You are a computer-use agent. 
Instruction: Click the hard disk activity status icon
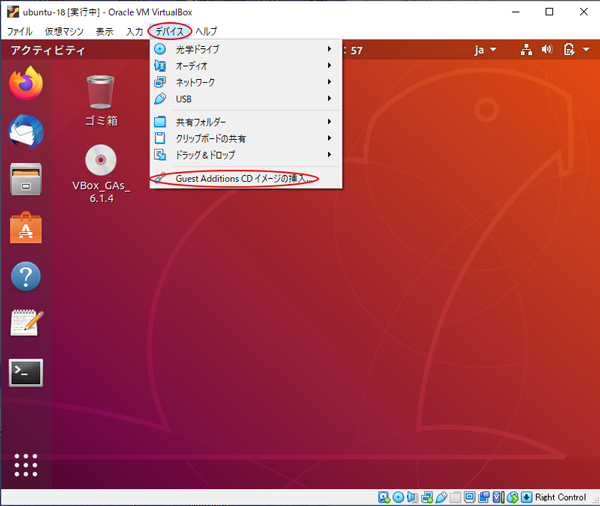(x=384, y=497)
